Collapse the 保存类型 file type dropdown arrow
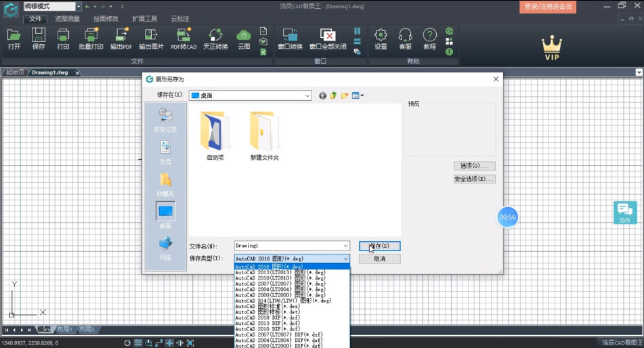644x348 pixels. (346, 259)
